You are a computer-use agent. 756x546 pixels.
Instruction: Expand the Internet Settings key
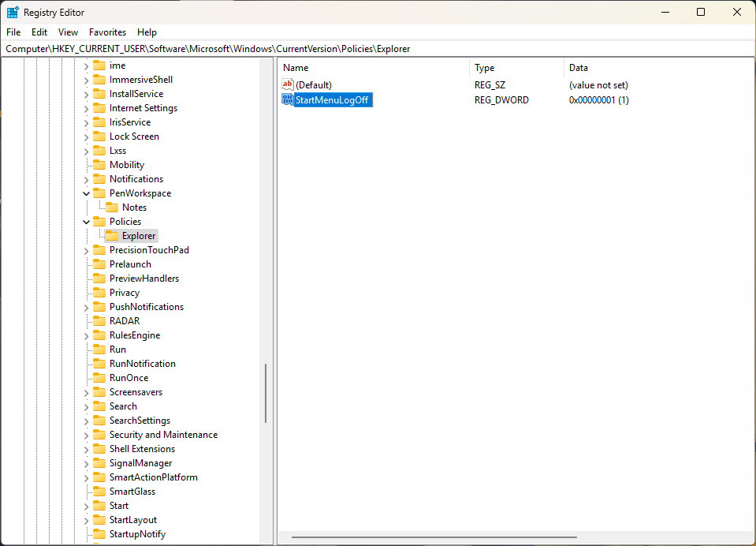(x=86, y=107)
